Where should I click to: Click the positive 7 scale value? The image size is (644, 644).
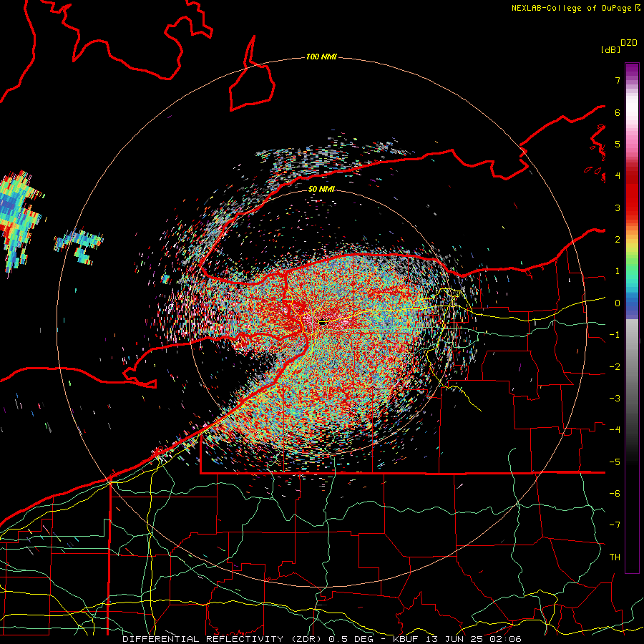point(618,80)
